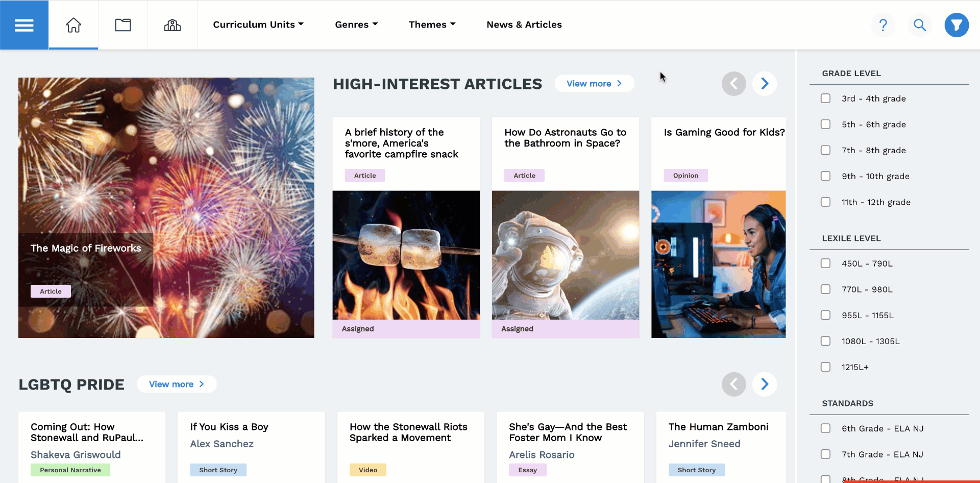Open the school building icon
Image resolution: width=980 pixels, height=483 pixels.
point(173,25)
